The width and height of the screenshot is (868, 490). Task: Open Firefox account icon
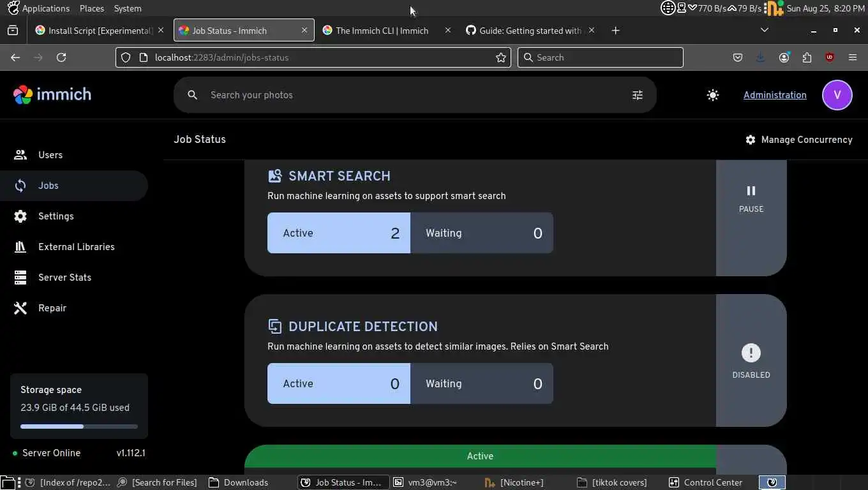tap(784, 57)
